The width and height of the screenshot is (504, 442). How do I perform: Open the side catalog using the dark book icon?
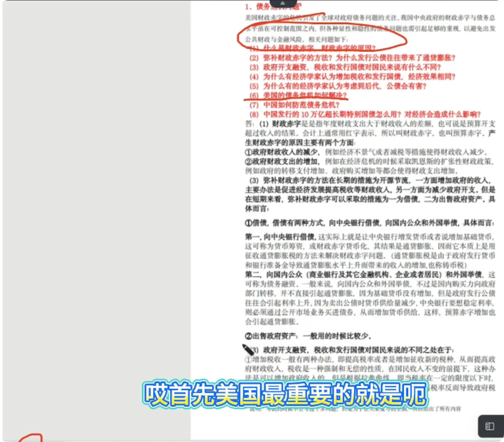pos(490,426)
